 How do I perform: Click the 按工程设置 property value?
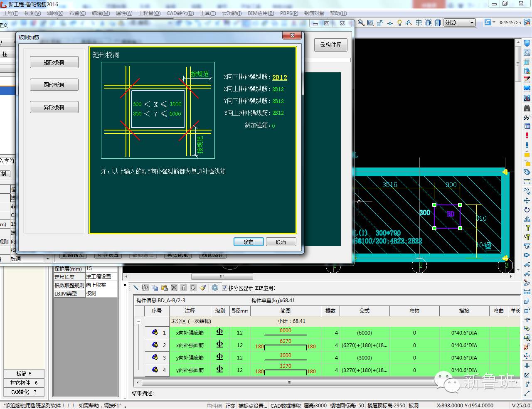101,277
